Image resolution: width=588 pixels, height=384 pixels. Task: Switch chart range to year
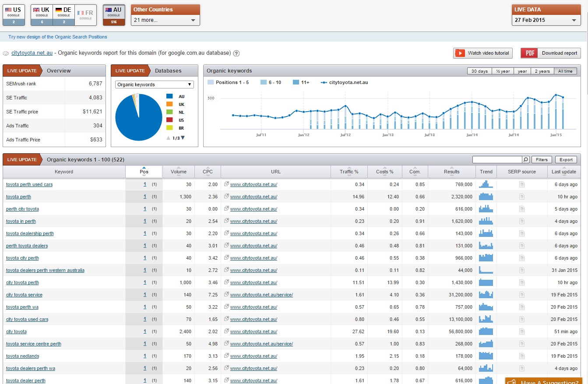click(x=522, y=71)
